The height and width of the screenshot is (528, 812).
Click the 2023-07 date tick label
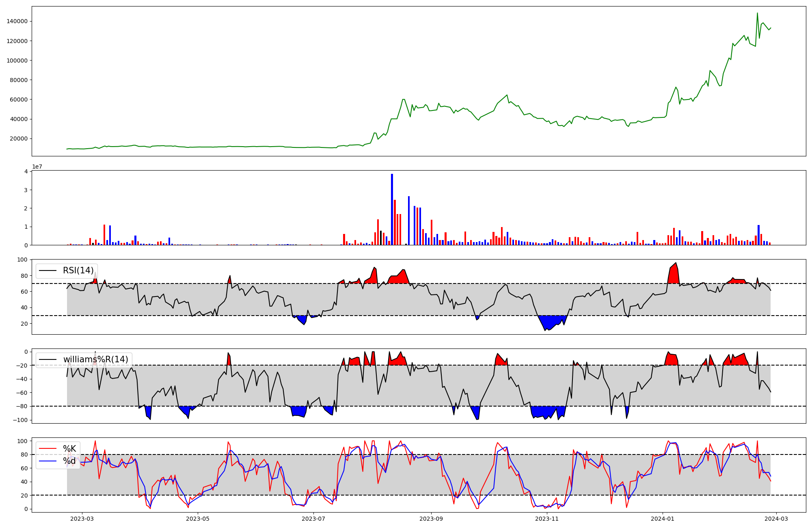coord(313,518)
